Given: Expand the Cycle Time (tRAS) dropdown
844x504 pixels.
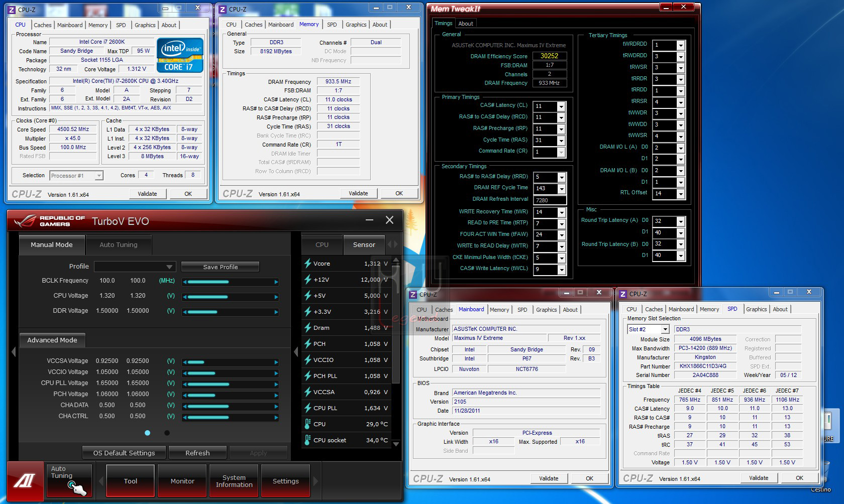Looking at the screenshot, I should point(561,141).
